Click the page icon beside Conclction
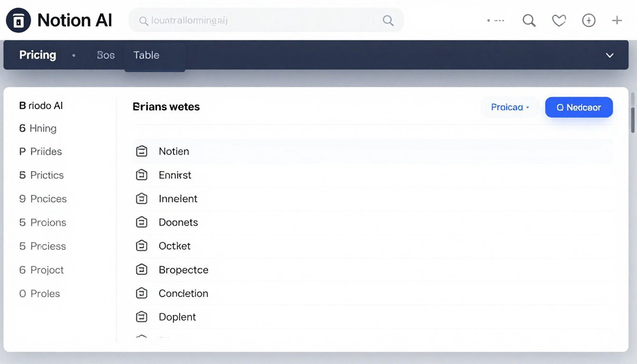Screen dimensions: 637x364 click(x=142, y=293)
